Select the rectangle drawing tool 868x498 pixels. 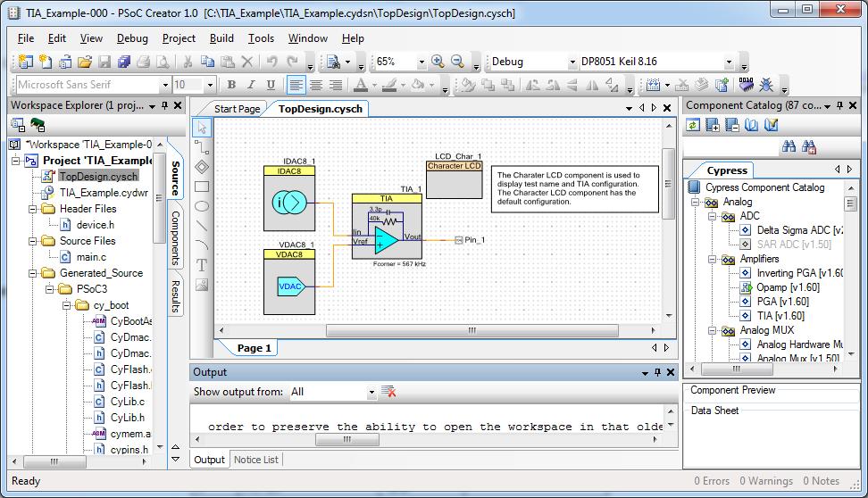pos(202,187)
